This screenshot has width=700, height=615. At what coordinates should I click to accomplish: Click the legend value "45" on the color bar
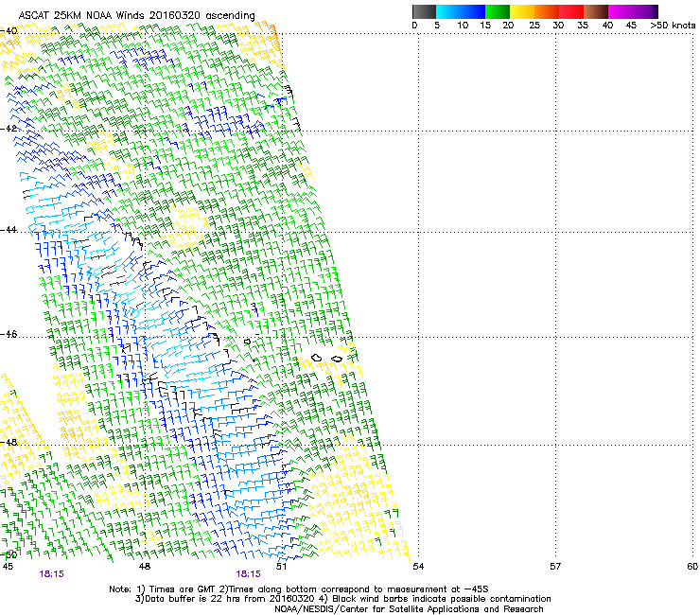(x=631, y=25)
